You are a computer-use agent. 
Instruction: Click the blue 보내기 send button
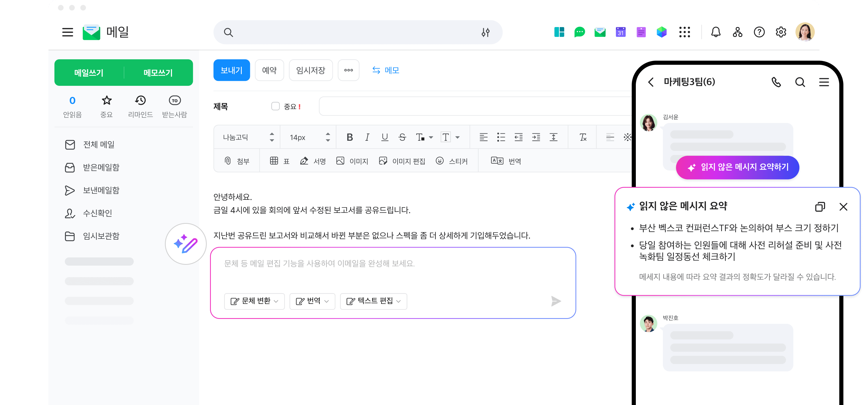pyautogui.click(x=231, y=70)
